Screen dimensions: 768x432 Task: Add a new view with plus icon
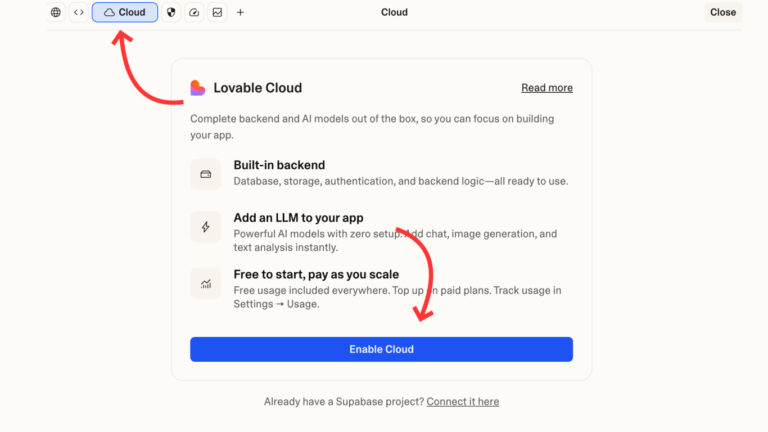pos(240,13)
